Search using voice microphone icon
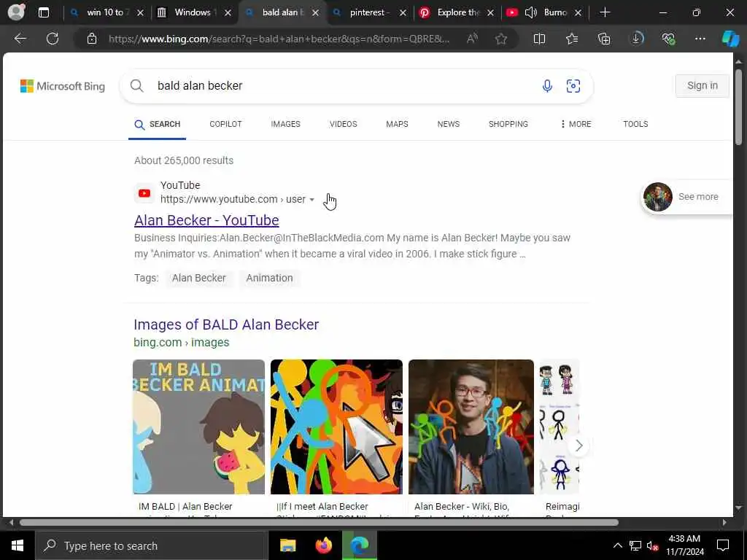The image size is (747, 560). click(547, 86)
